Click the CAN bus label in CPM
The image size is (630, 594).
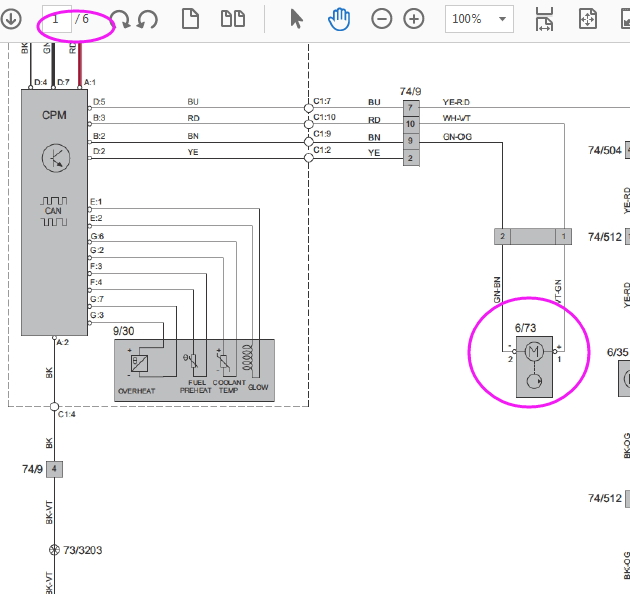pyautogui.click(x=53, y=211)
